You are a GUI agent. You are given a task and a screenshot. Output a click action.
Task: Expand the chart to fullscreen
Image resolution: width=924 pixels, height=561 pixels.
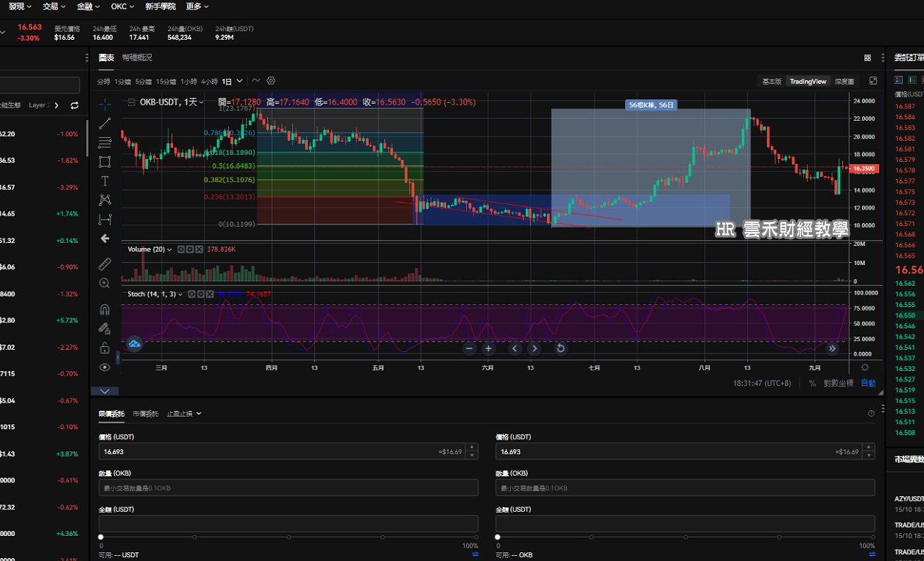(x=873, y=81)
